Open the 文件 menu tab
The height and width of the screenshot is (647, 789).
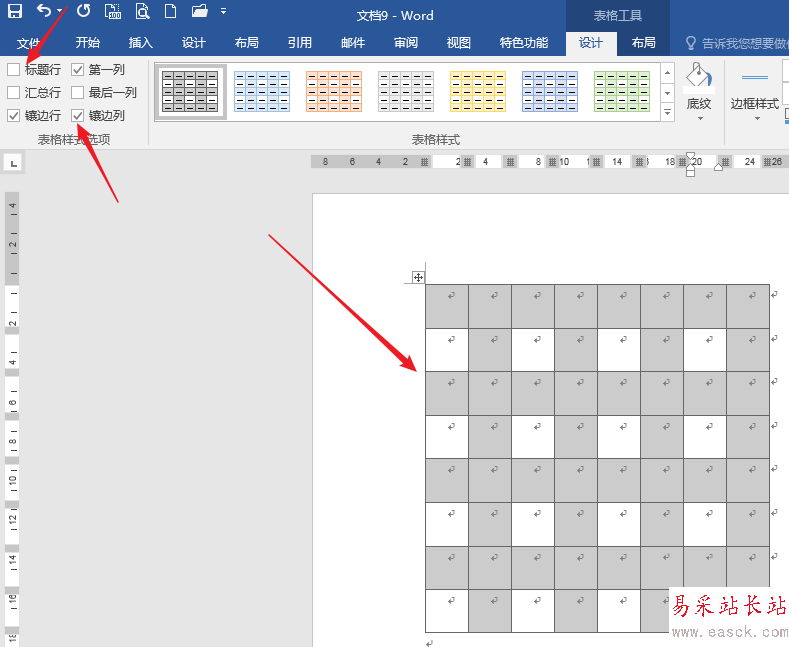pyautogui.click(x=28, y=43)
